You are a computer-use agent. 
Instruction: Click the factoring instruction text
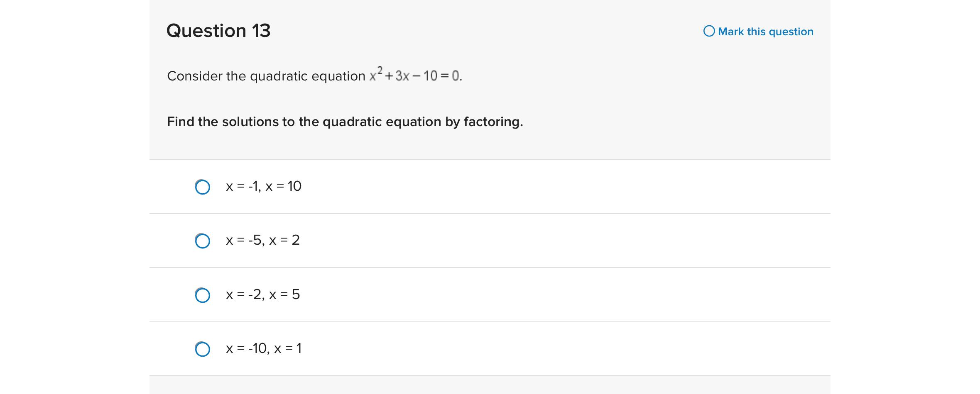tap(345, 122)
